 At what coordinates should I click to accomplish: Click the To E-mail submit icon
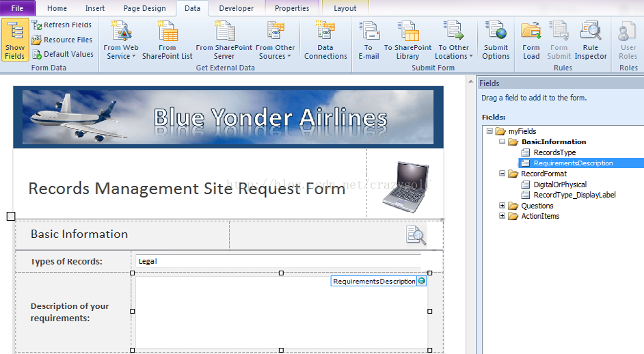click(x=368, y=31)
